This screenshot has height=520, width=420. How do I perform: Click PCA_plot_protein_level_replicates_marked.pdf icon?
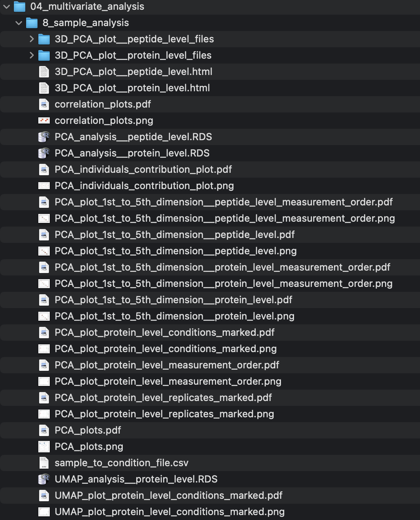tap(44, 398)
